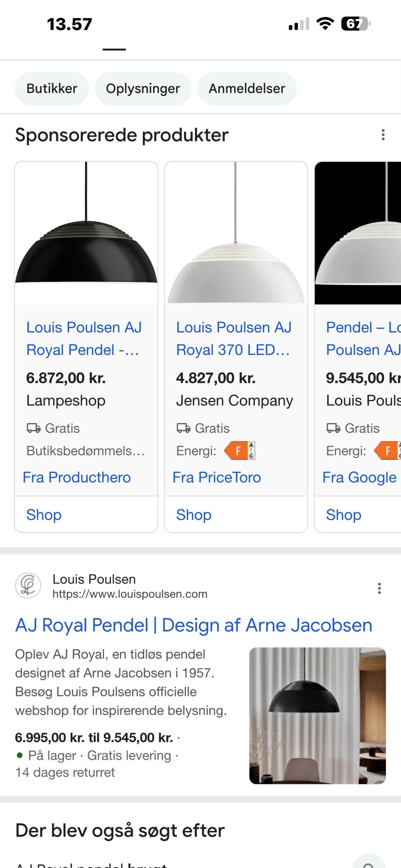Open AJ Royal Pendel Design af Arne Jacobsen result
The width and height of the screenshot is (401, 868).
(x=194, y=625)
